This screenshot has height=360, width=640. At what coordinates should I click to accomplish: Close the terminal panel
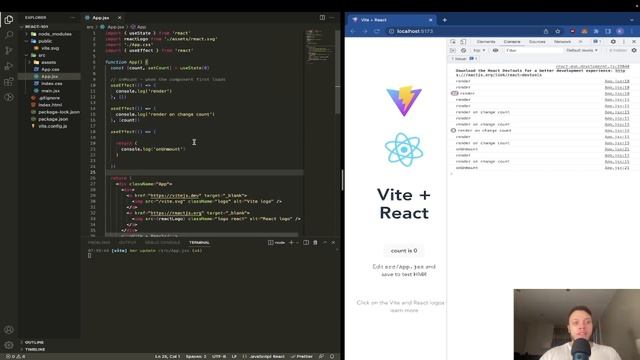[x=333, y=242]
